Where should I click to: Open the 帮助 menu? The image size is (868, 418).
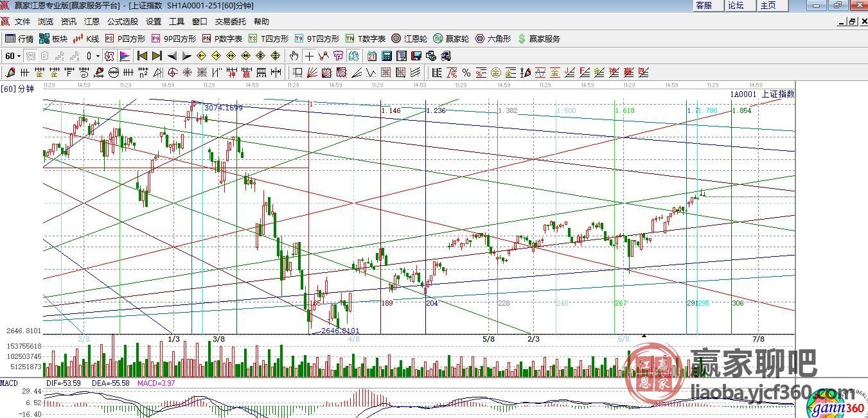pyautogui.click(x=261, y=21)
